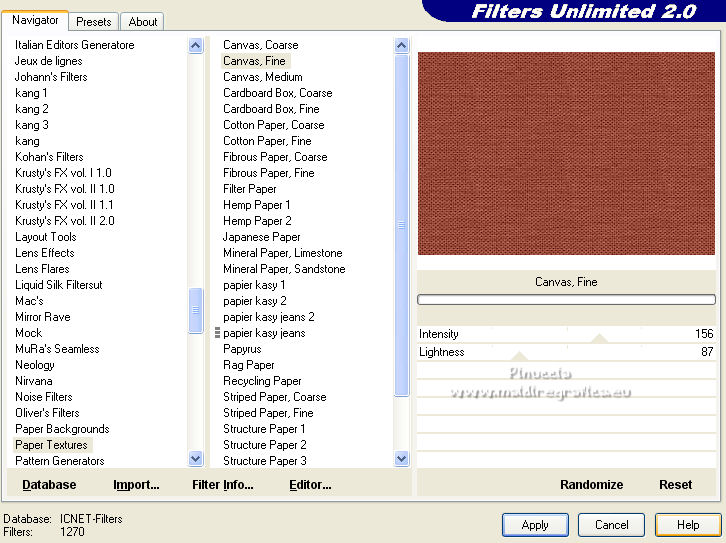This screenshot has height=543, width=726.
Task: Choose Mineral Paper, Sandstone filter
Action: click(284, 269)
